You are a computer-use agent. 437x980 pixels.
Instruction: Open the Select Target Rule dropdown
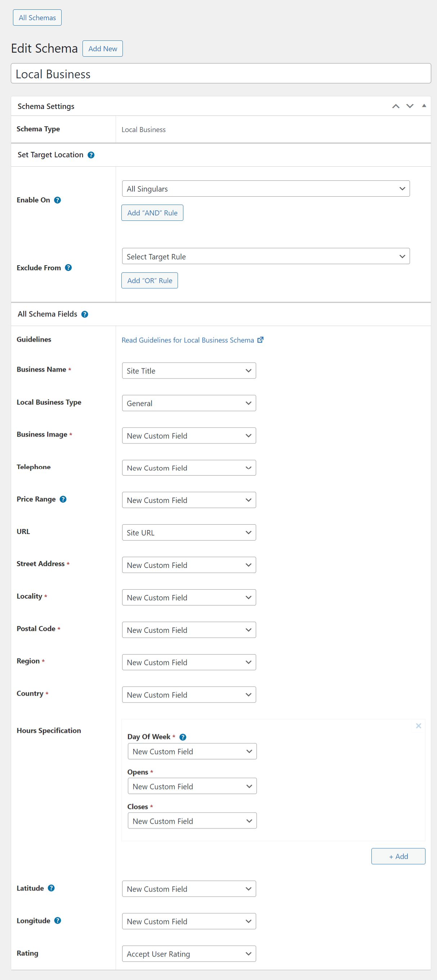[266, 257]
